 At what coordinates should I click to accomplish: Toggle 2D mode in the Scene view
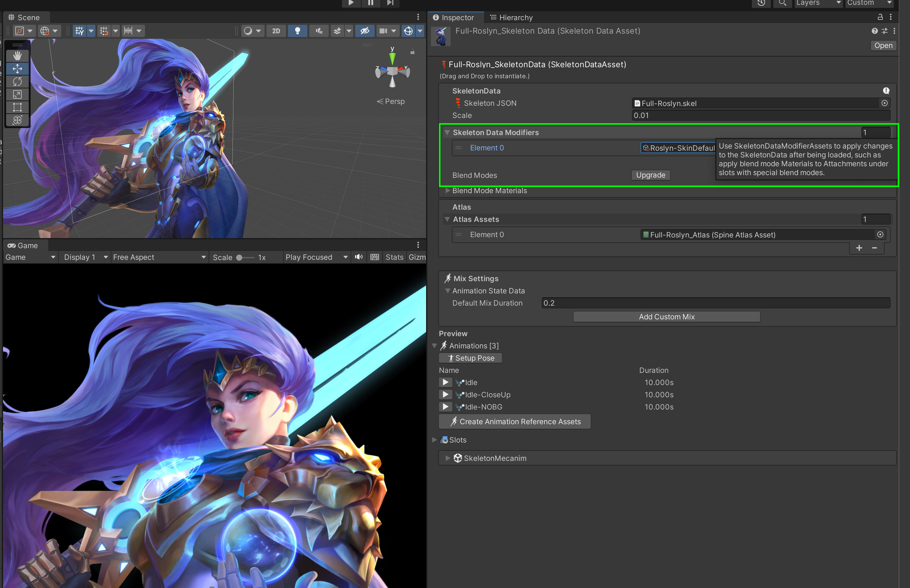pyautogui.click(x=276, y=31)
